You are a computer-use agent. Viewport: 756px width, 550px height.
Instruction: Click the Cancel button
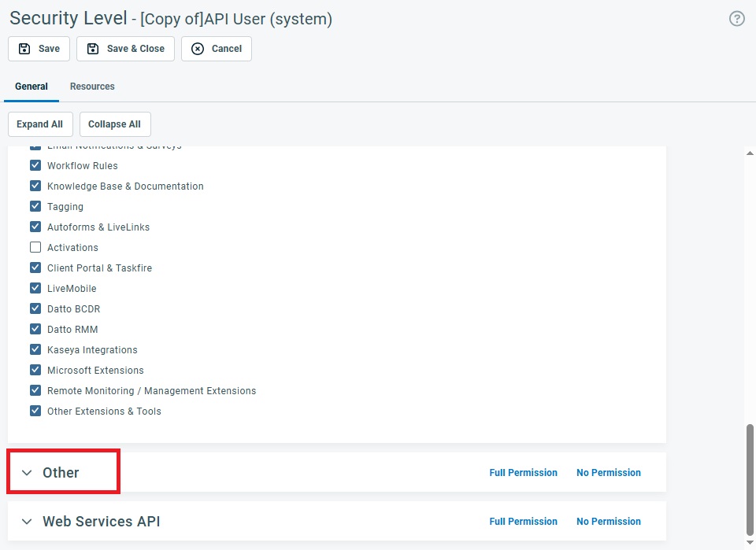(x=217, y=49)
